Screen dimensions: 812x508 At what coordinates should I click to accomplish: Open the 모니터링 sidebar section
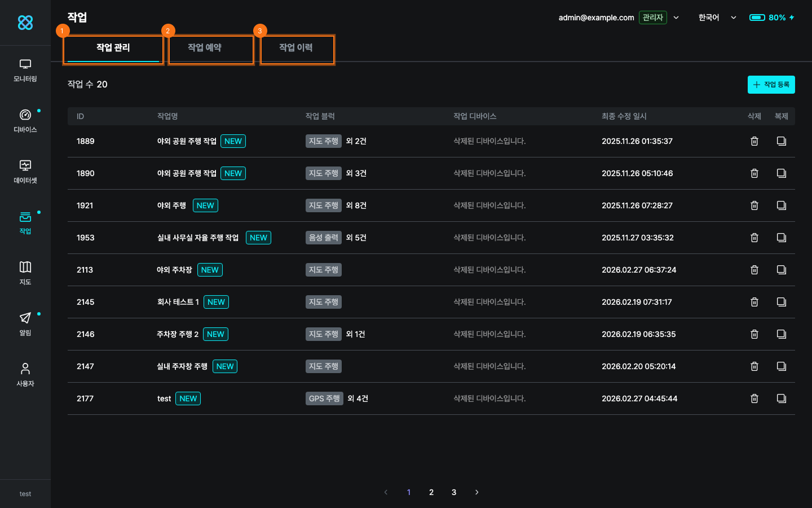25,71
